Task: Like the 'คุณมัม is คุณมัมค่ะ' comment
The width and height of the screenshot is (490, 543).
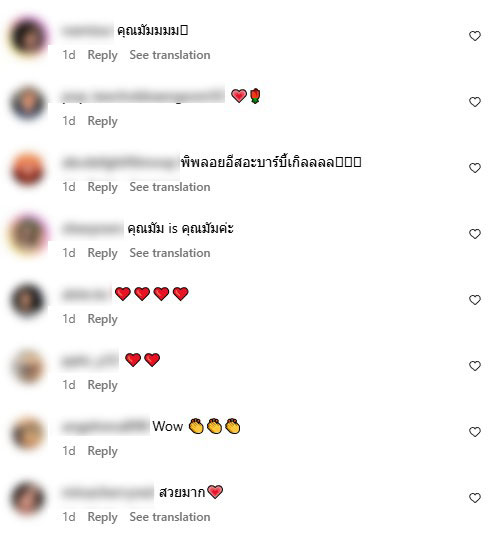Action: pyautogui.click(x=474, y=234)
